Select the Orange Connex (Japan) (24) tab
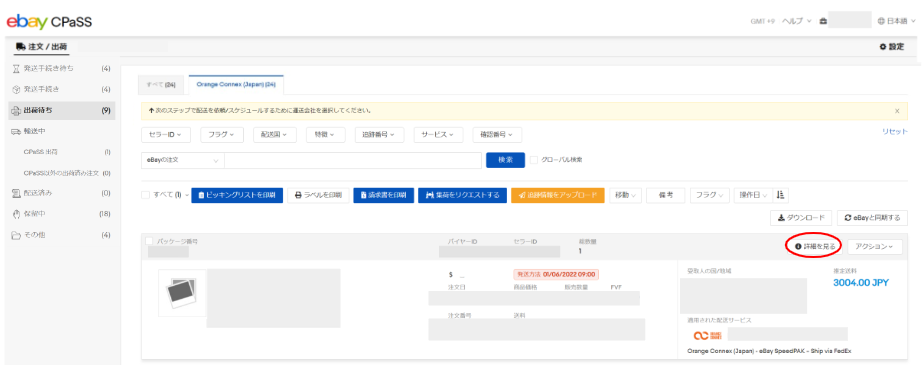The height and width of the screenshot is (365, 922). pos(236,85)
